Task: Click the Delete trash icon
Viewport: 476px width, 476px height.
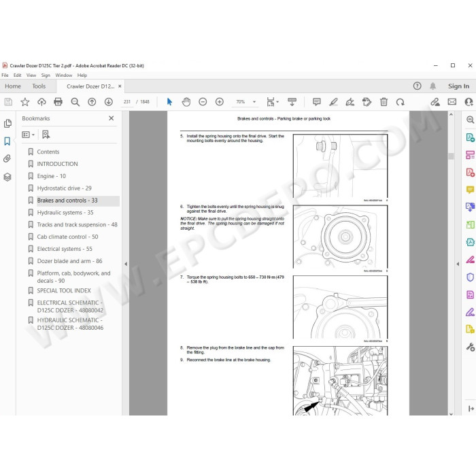Action: 384,102
